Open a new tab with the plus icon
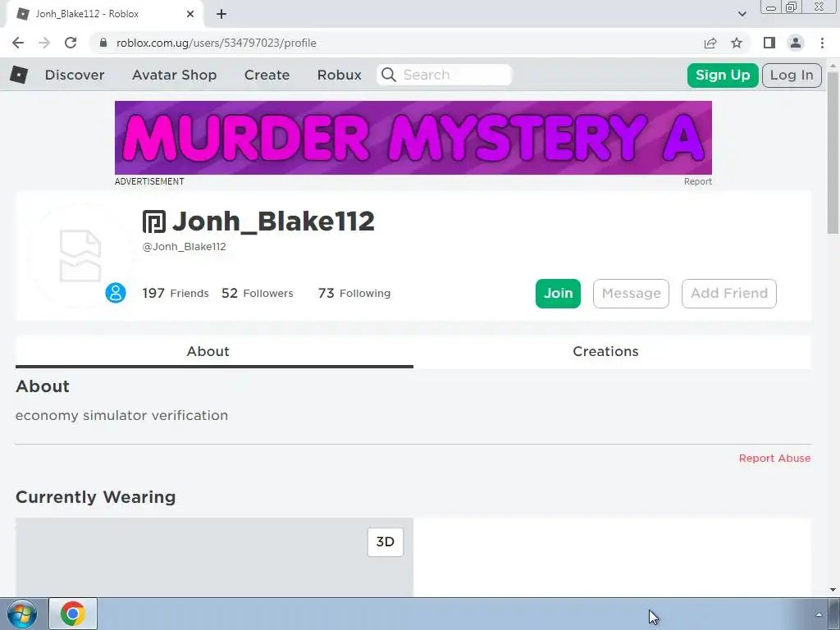Image resolution: width=840 pixels, height=630 pixels. coord(221,14)
